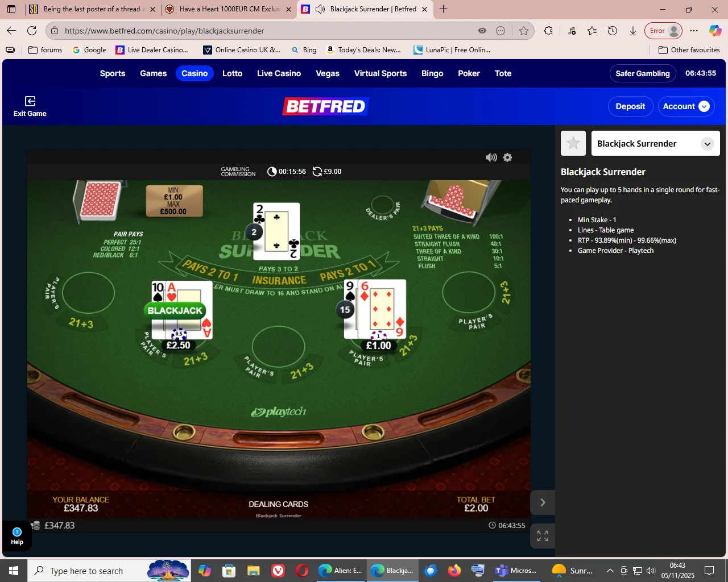Image resolution: width=728 pixels, height=582 pixels.
Task: Open the Google favourite
Action: click(89, 50)
